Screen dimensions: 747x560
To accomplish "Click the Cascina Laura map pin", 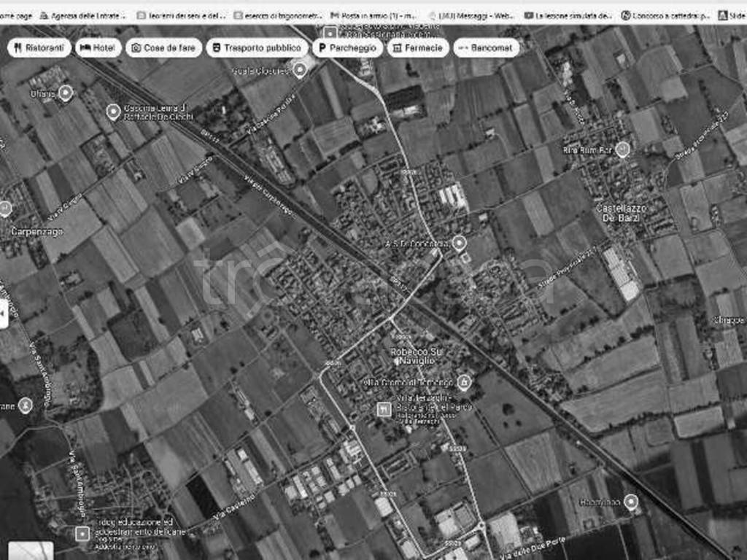I will point(113,112).
